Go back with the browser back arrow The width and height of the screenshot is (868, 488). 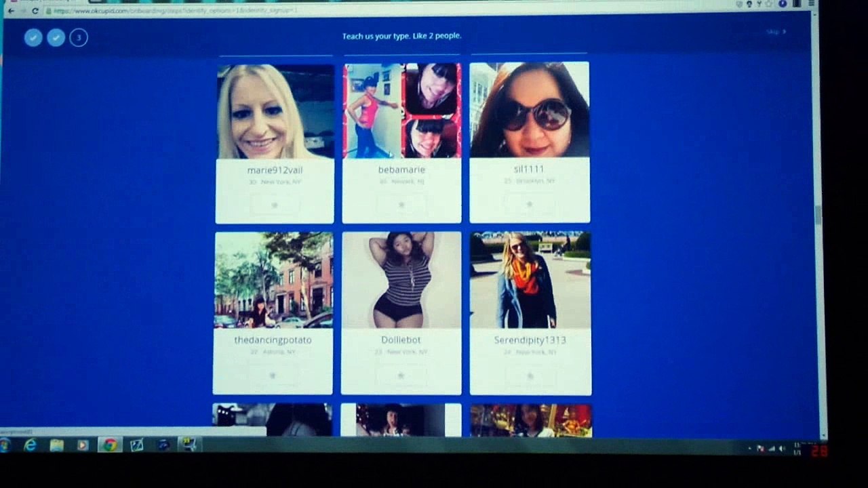tap(10, 11)
